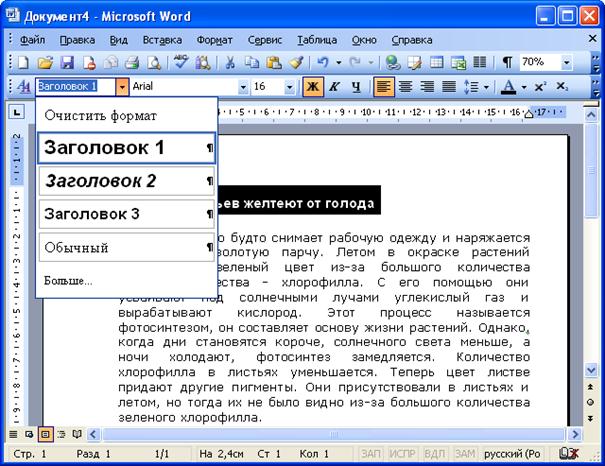605x466 pixels.
Task: Open the columns layout icon
Action: click(480, 62)
